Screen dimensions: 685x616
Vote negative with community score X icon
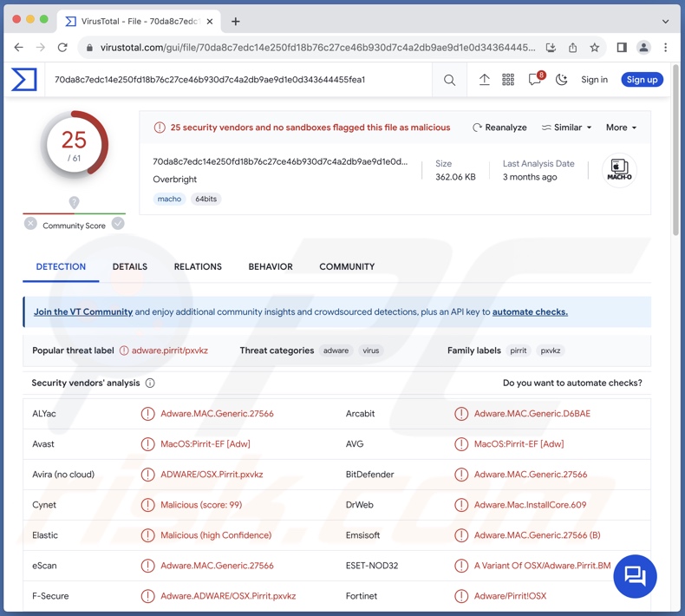click(30, 224)
